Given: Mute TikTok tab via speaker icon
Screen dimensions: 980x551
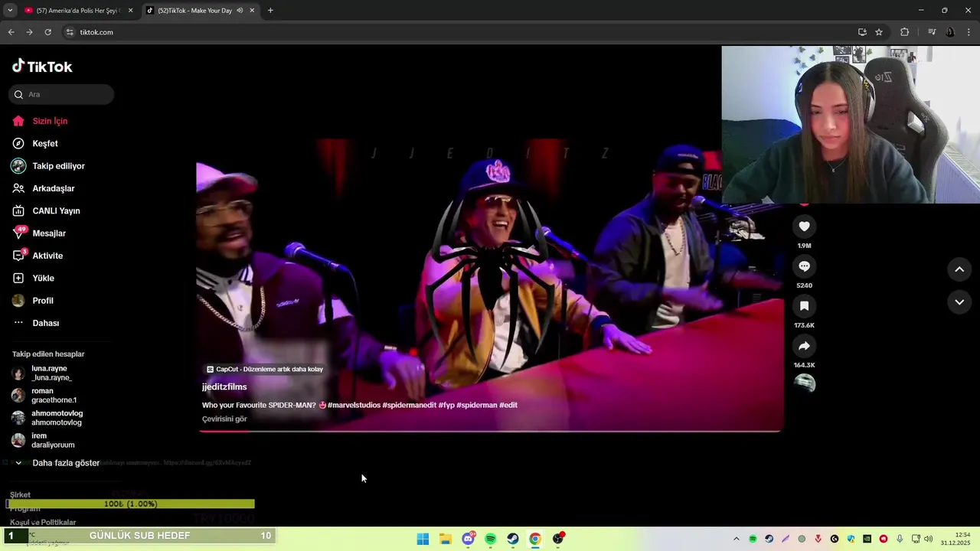Looking at the screenshot, I should 240,11.
